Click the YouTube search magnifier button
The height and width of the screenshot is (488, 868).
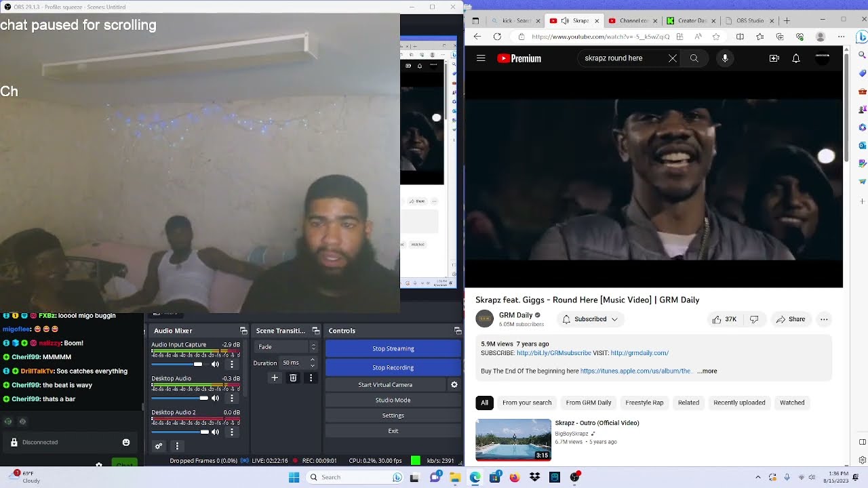(694, 58)
